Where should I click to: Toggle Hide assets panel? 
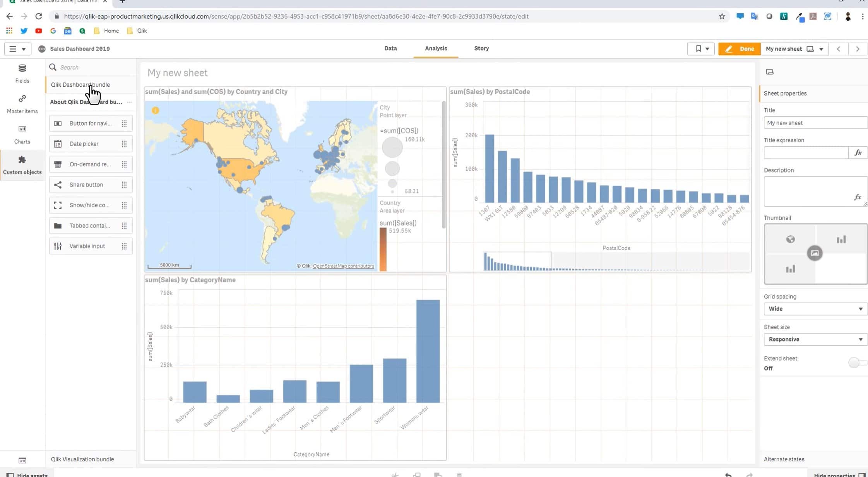[x=27, y=475]
